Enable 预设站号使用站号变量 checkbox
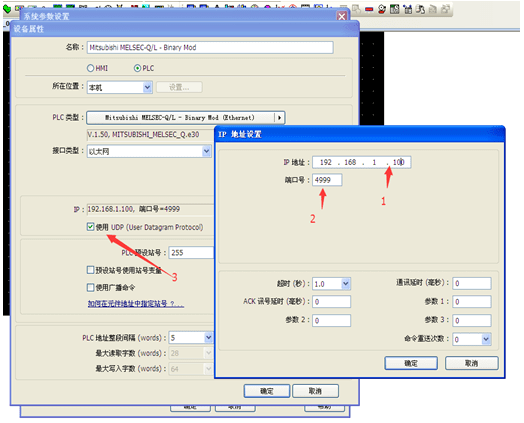This screenshot has width=524, height=423. pyautogui.click(x=90, y=270)
